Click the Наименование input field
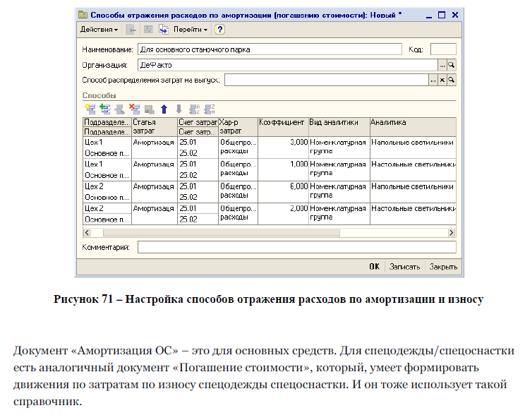Image resolution: width=525 pixels, height=420 pixels. [x=270, y=49]
